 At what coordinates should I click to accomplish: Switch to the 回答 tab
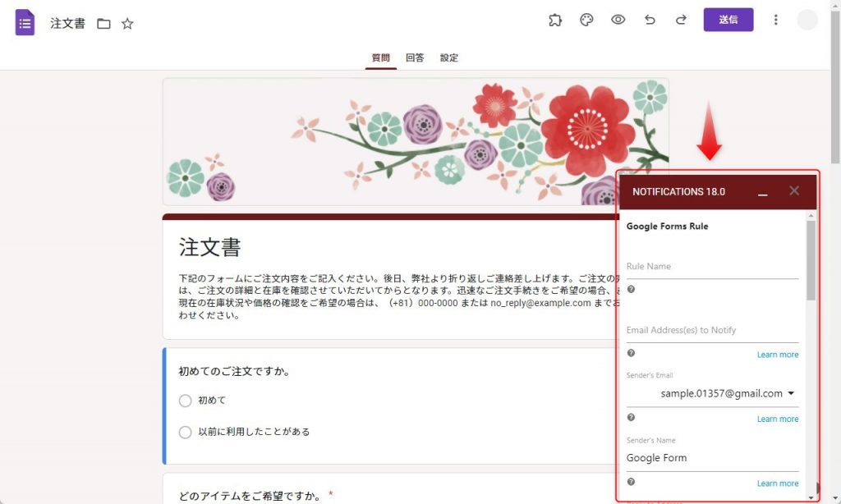tap(415, 58)
